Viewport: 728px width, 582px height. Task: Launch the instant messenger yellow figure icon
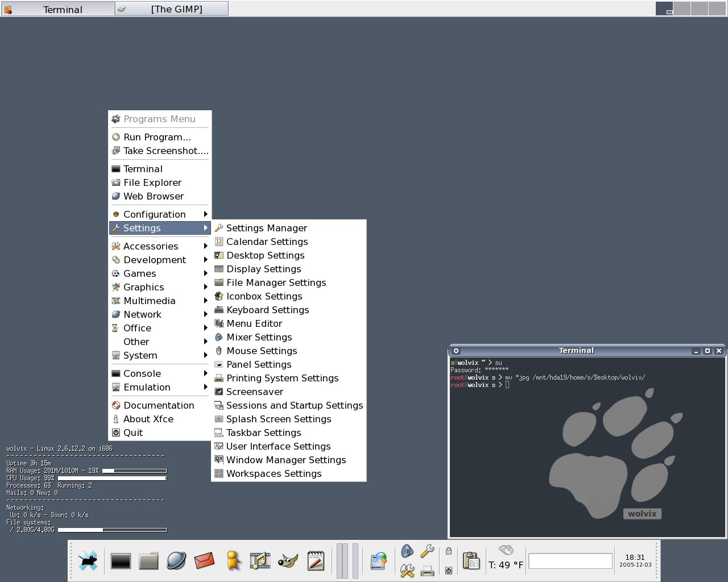[x=232, y=561]
